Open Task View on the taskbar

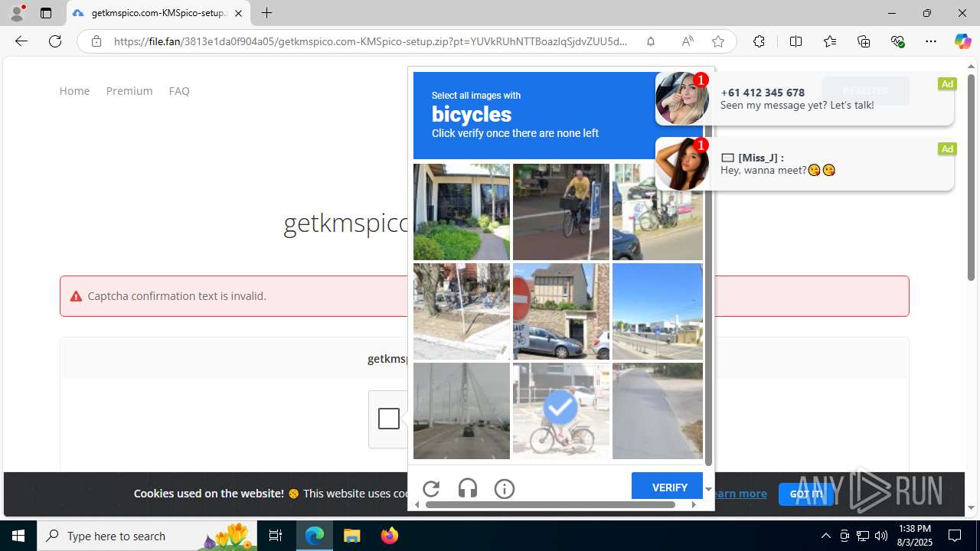276,536
